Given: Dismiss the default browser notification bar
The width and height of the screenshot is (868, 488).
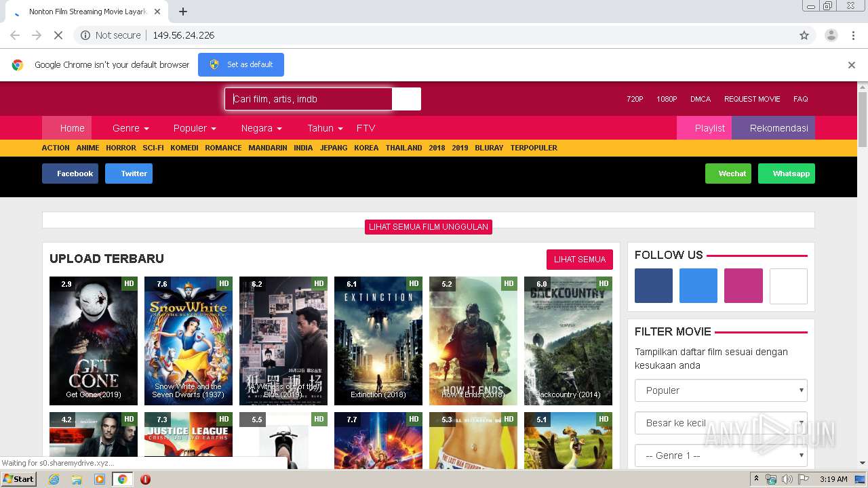Looking at the screenshot, I should [852, 65].
